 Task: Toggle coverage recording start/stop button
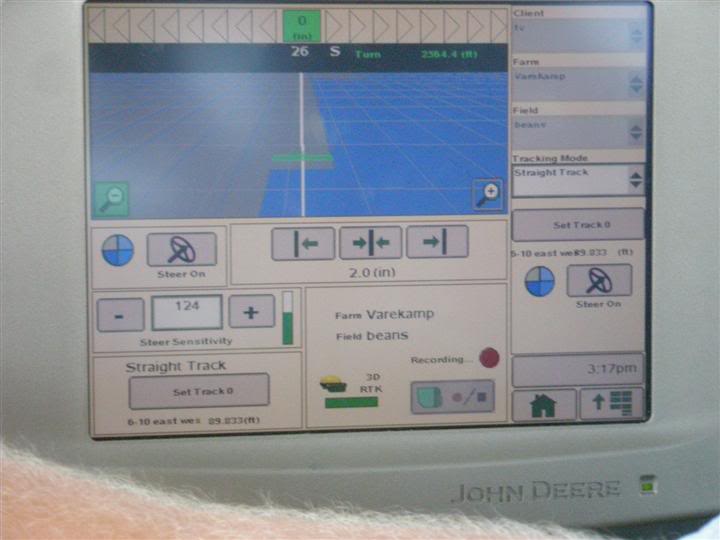(453, 397)
